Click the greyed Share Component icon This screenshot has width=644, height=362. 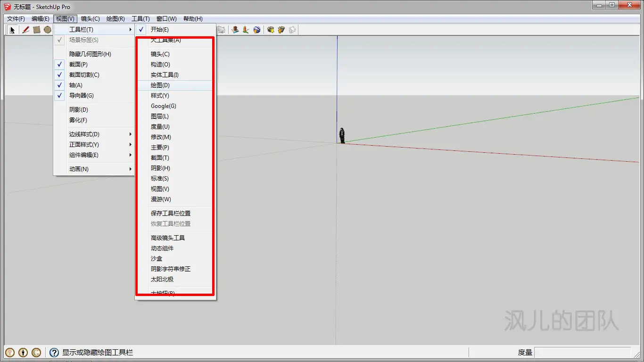pos(292,30)
